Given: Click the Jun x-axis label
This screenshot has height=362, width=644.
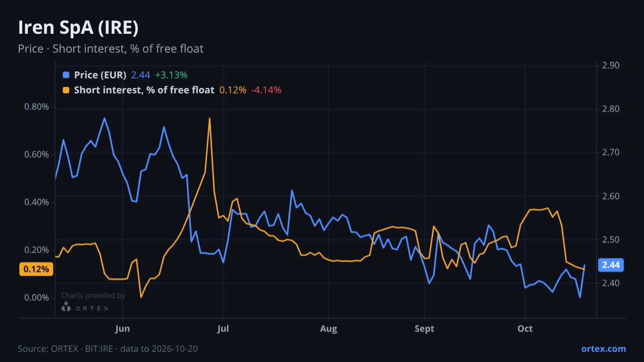Looking at the screenshot, I should 122,328.
